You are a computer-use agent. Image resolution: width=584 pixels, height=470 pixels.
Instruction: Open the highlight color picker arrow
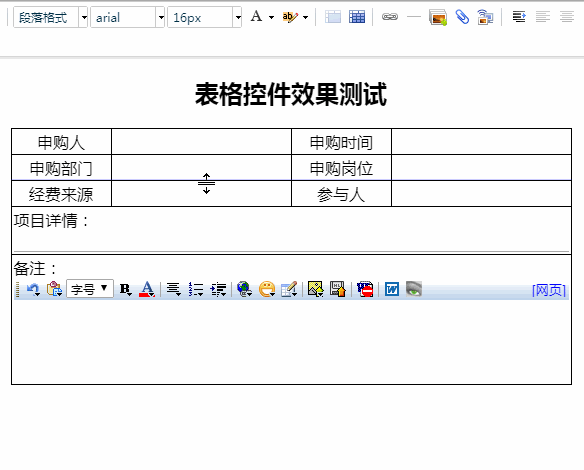305,17
